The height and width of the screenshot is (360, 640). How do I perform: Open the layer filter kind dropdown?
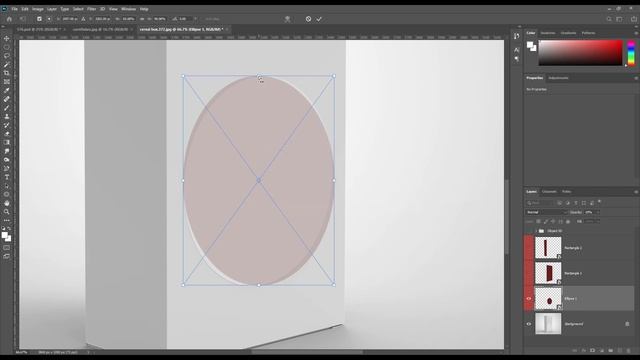click(x=539, y=203)
